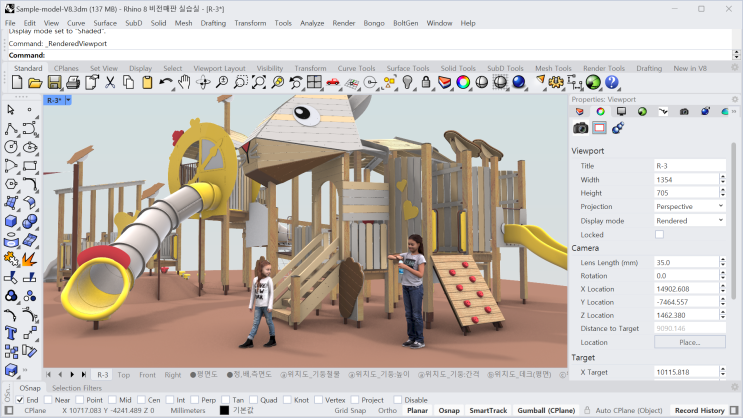The width and height of the screenshot is (743, 418).
Task: Open the R-3 viewport title dropdown arrow
Action: pyautogui.click(x=68, y=100)
